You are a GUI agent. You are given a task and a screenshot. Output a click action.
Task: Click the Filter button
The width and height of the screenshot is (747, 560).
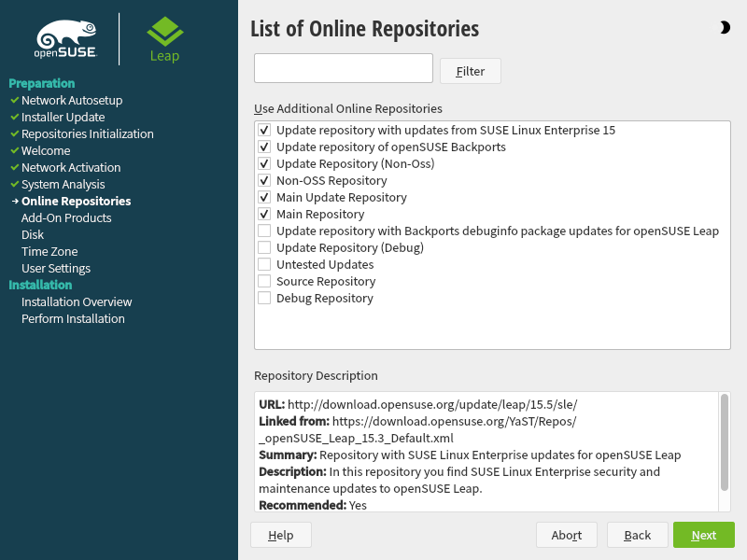click(x=470, y=70)
